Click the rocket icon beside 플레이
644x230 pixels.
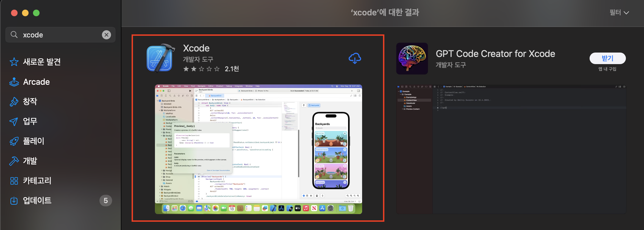[14, 141]
